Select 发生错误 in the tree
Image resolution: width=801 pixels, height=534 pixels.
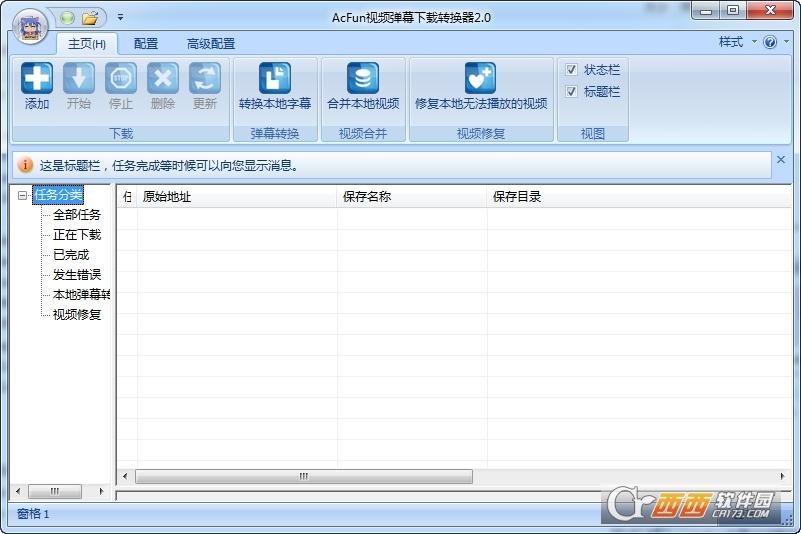pos(77,274)
